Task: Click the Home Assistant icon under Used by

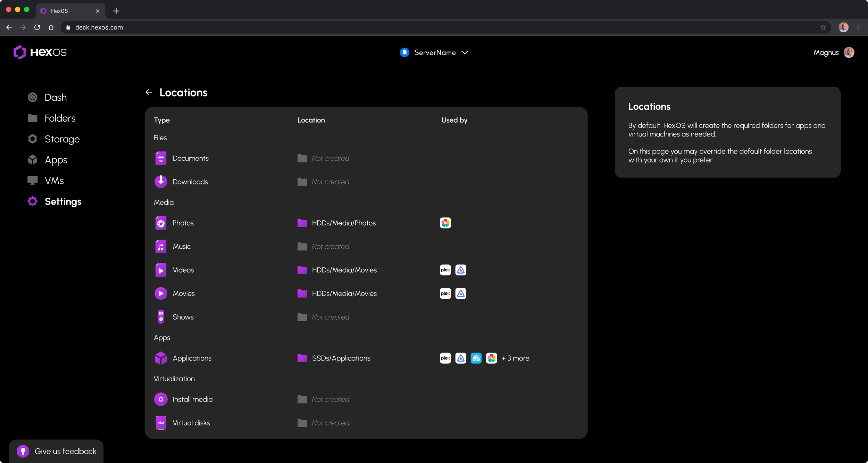Action: pos(476,358)
